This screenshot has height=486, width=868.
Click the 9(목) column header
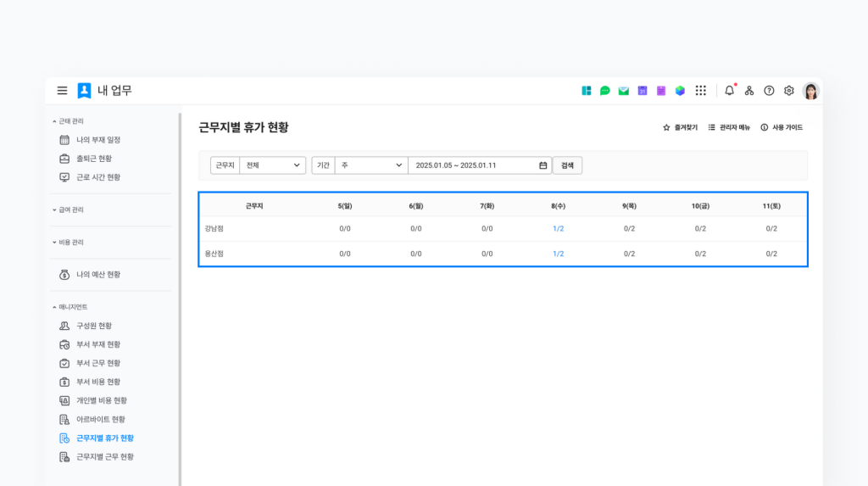point(630,206)
